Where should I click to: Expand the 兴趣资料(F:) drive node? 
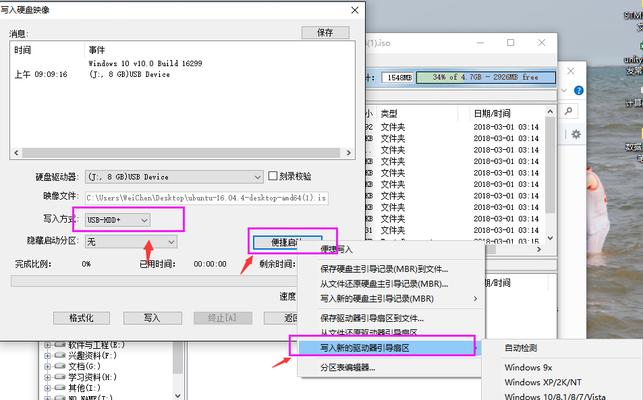(x=47, y=355)
